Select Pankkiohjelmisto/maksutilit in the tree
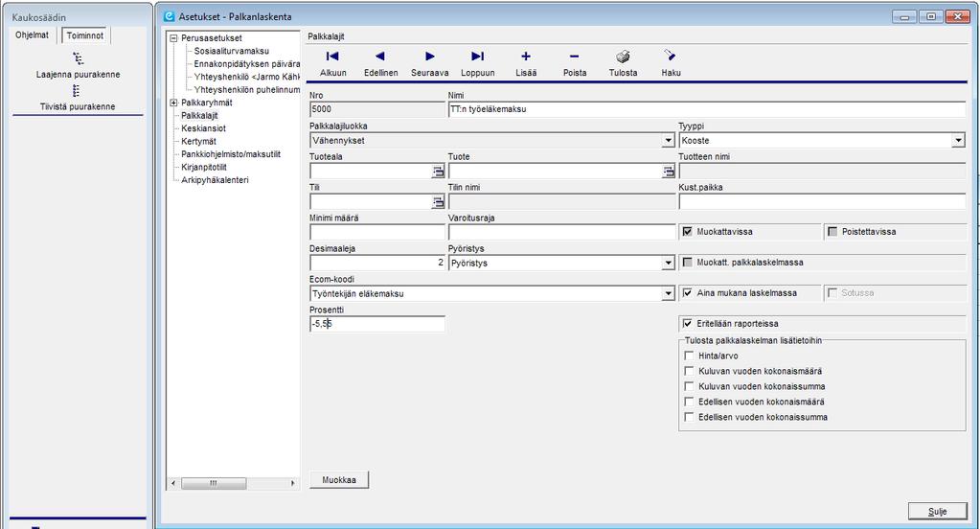980x529 pixels. click(231, 154)
